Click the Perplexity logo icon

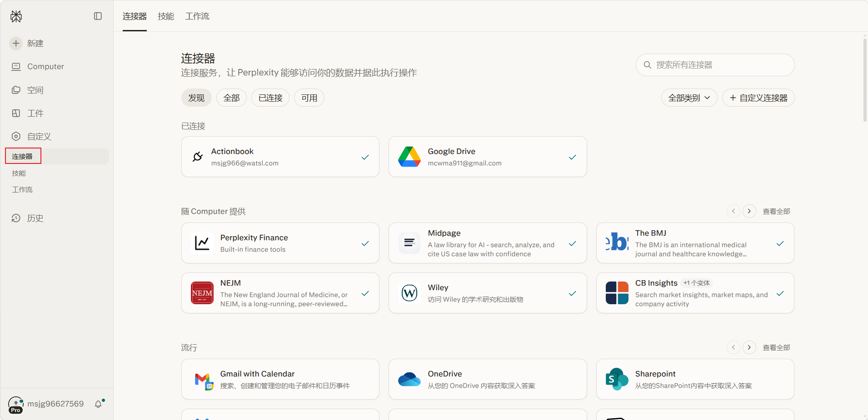[x=16, y=16]
